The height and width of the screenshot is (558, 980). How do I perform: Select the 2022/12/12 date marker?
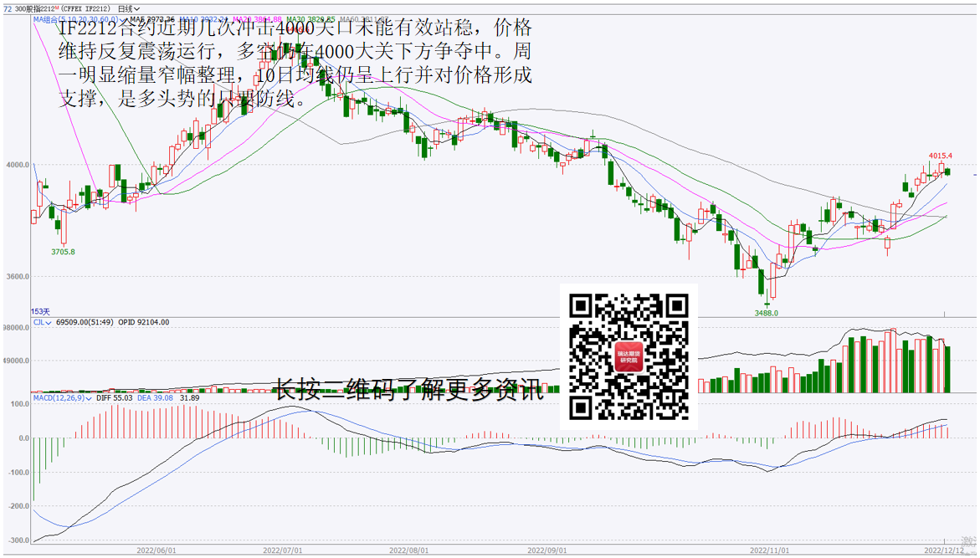(942, 551)
